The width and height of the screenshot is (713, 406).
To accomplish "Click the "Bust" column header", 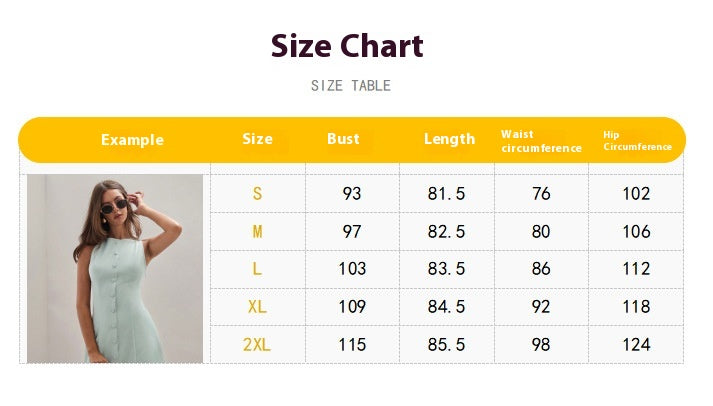I will click(x=343, y=139).
